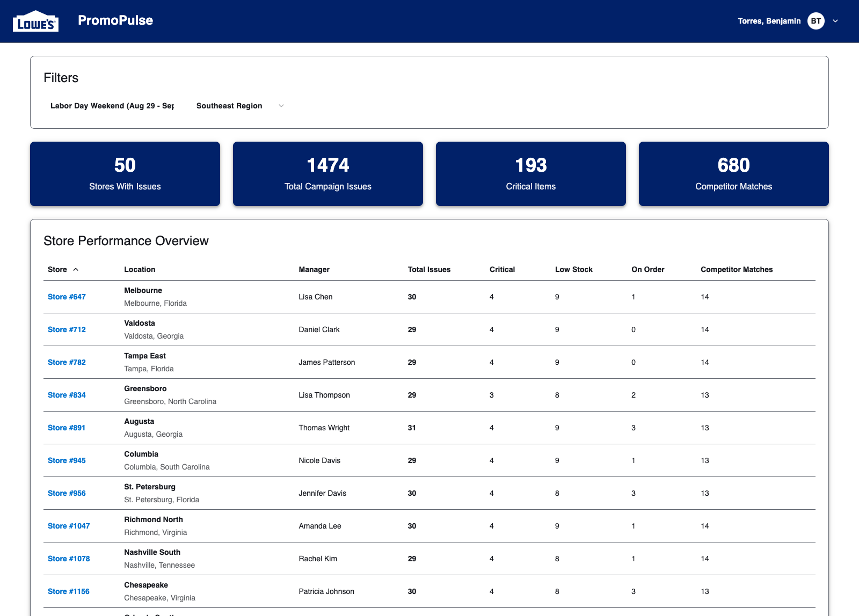Click the Competitor Matches card
Screen dimensions: 859x616
(x=733, y=173)
